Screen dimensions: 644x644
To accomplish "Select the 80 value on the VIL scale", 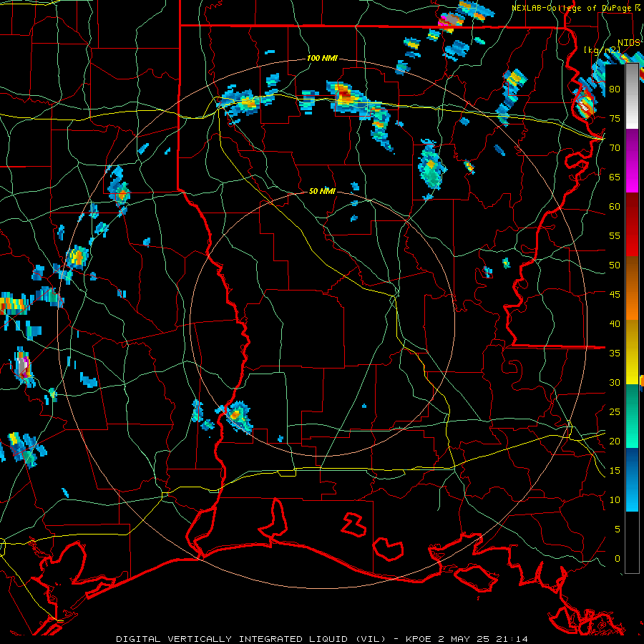I will [x=615, y=89].
